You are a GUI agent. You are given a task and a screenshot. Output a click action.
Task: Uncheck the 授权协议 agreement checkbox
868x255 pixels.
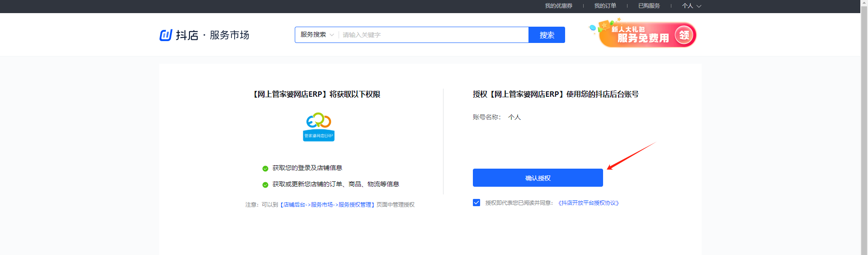point(476,203)
